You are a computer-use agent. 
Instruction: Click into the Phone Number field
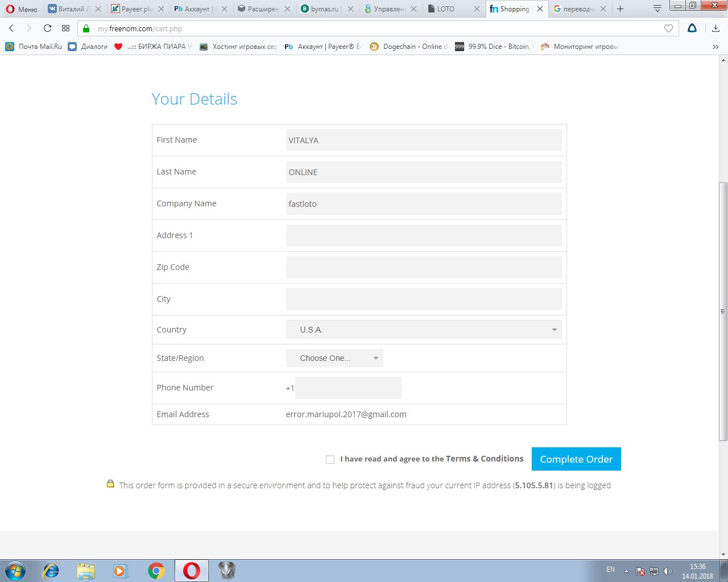point(348,388)
